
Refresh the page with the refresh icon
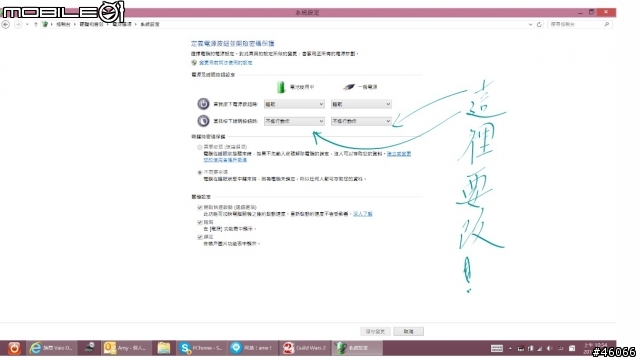(539, 24)
